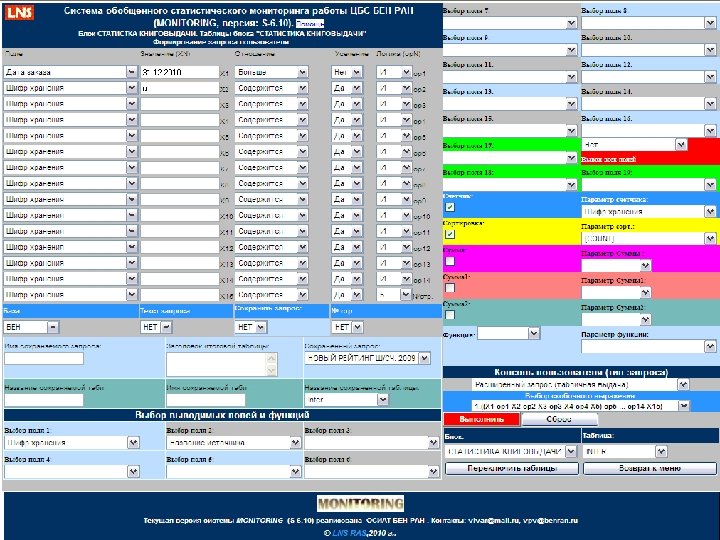The height and width of the screenshot is (540, 720).
Task: Click the Переключить таблицы button
Action: [x=512, y=468]
